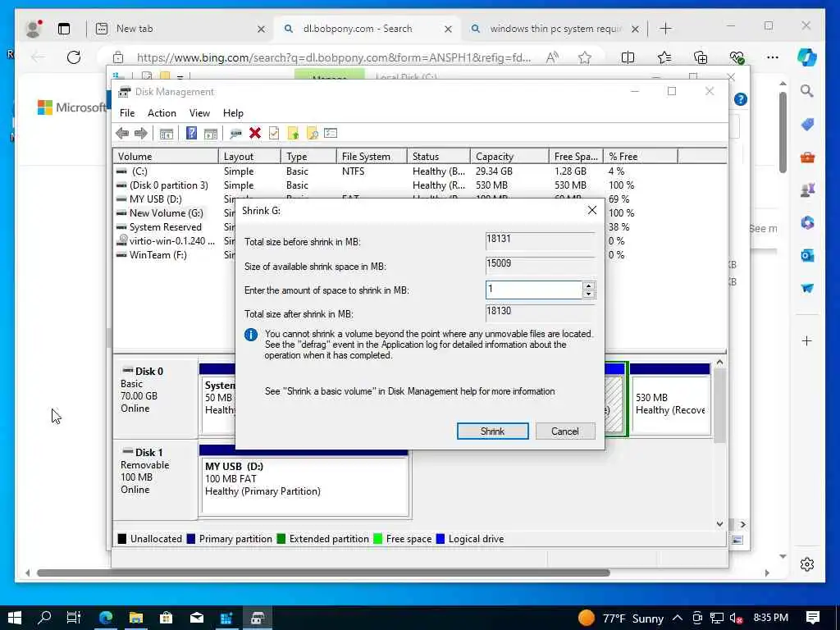Open Copilot icon in Edge

click(x=807, y=57)
